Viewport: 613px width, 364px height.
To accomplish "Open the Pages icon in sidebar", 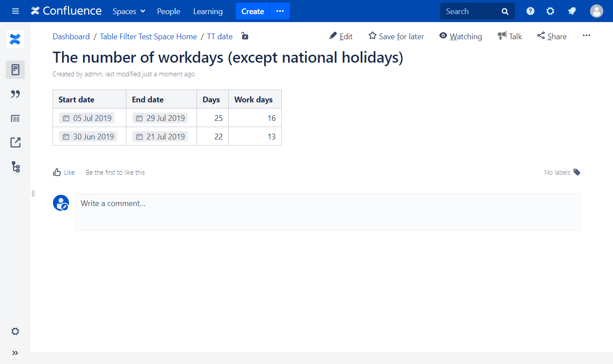I will click(x=15, y=70).
